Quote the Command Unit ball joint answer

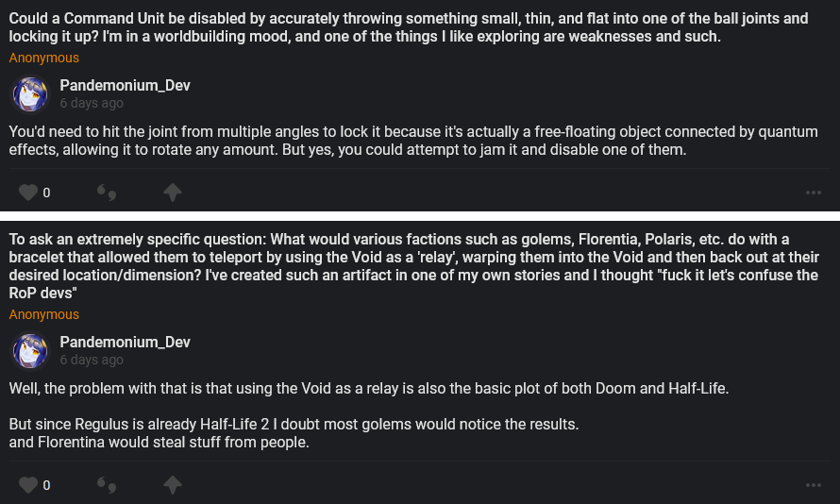click(107, 193)
